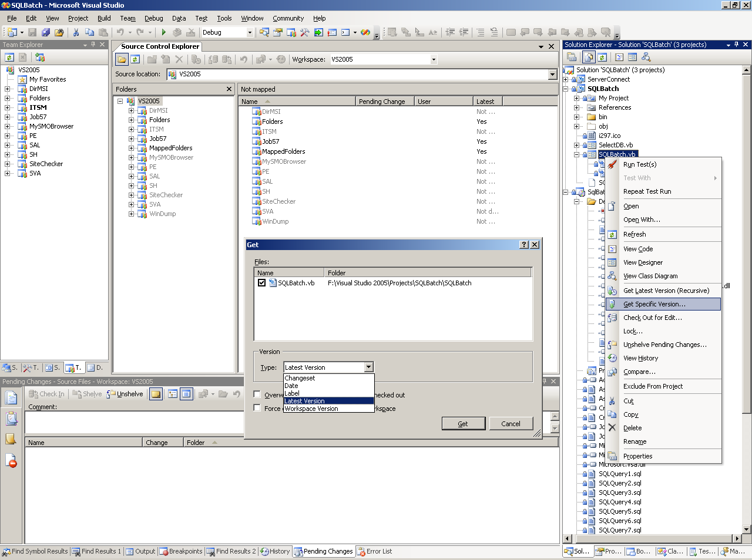Enable the Force get checkbox

coord(257,408)
